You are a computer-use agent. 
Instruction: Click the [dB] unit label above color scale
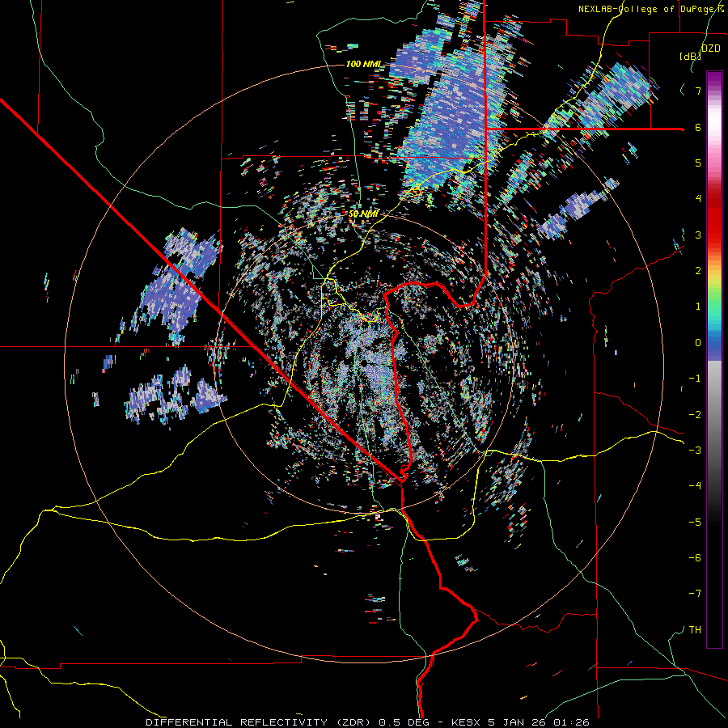tap(690, 56)
